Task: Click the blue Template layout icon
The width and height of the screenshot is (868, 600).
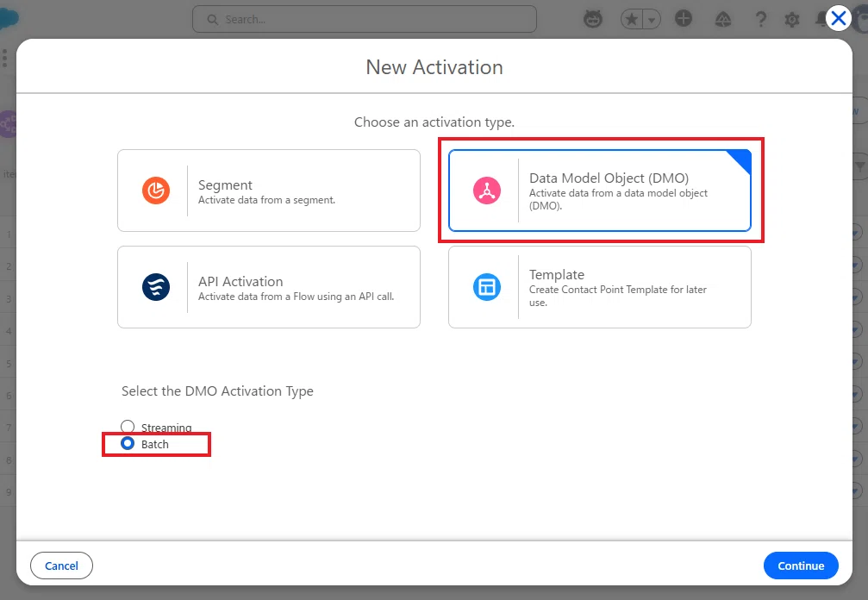Action: (x=487, y=287)
